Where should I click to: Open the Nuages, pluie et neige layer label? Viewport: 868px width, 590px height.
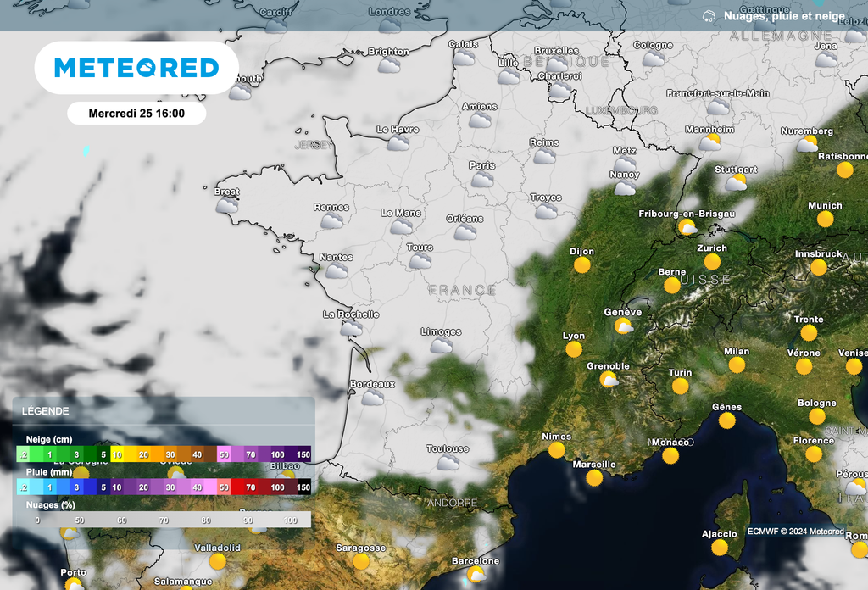coord(784,16)
